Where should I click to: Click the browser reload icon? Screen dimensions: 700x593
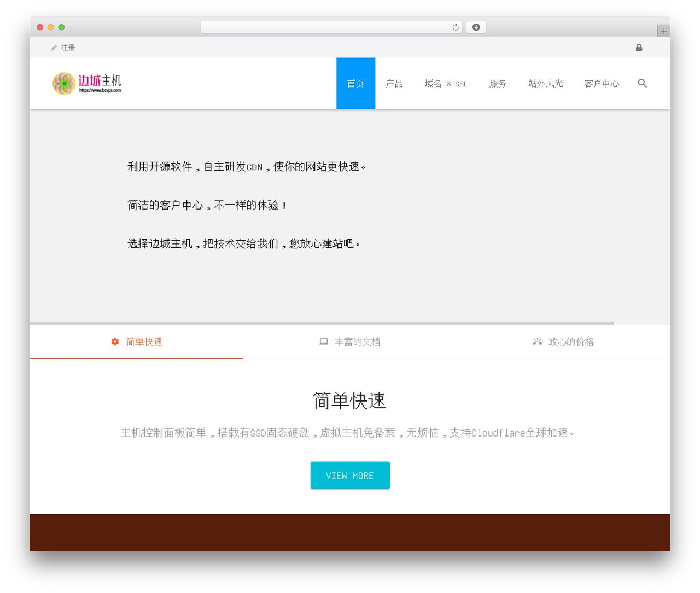[x=455, y=27]
